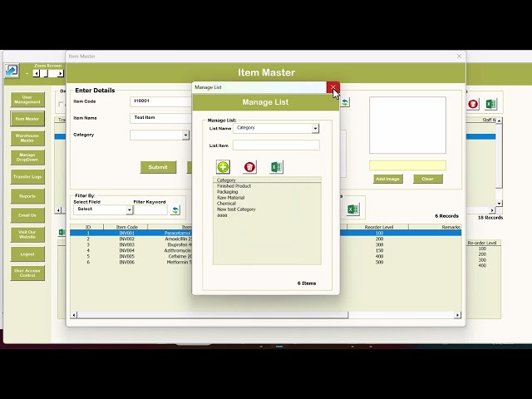
Task: Click the Reorder Level column header
Action: (x=379, y=227)
